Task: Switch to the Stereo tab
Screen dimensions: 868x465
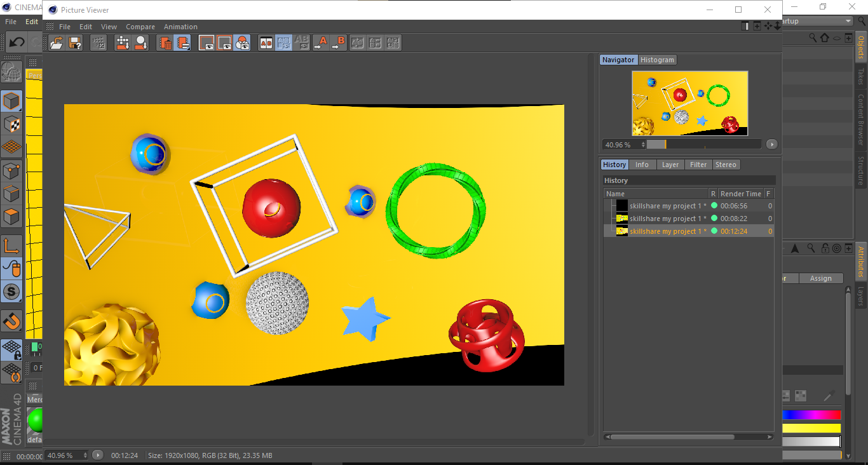Action: pos(726,165)
